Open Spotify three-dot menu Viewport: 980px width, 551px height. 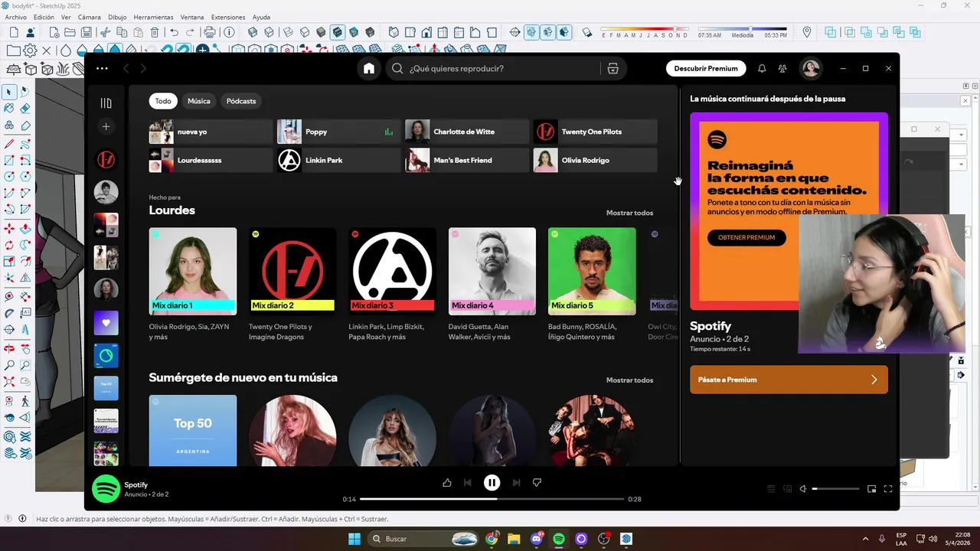tap(102, 68)
